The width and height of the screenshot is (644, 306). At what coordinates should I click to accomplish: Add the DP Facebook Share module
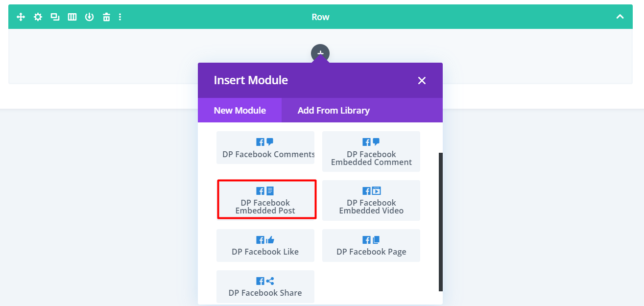tap(265, 286)
